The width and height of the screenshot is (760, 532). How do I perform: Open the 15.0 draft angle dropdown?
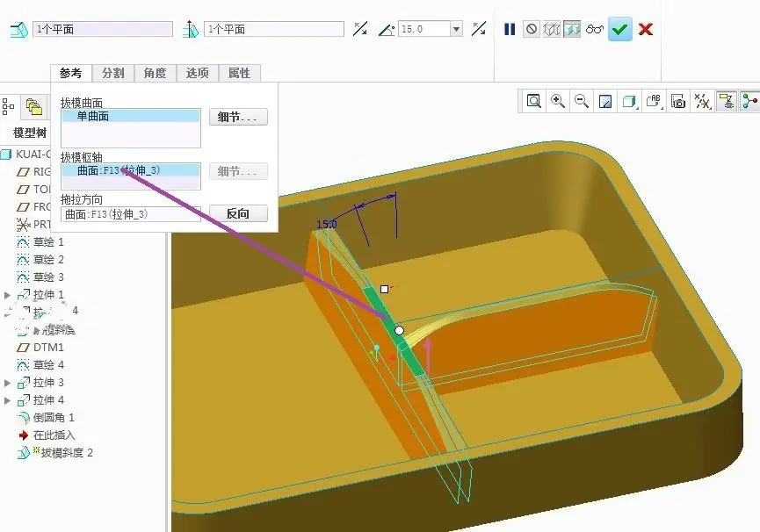456,30
